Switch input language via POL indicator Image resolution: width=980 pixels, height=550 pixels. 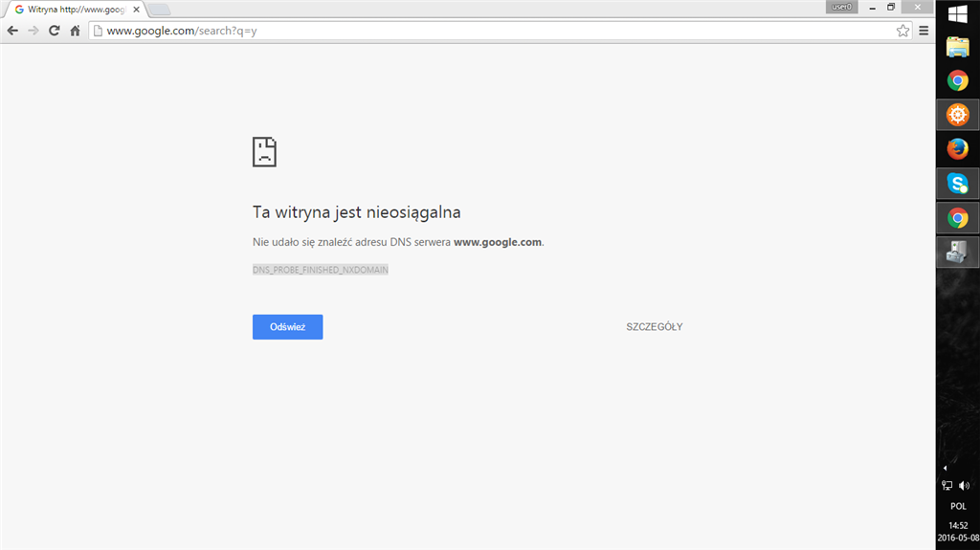[958, 506]
